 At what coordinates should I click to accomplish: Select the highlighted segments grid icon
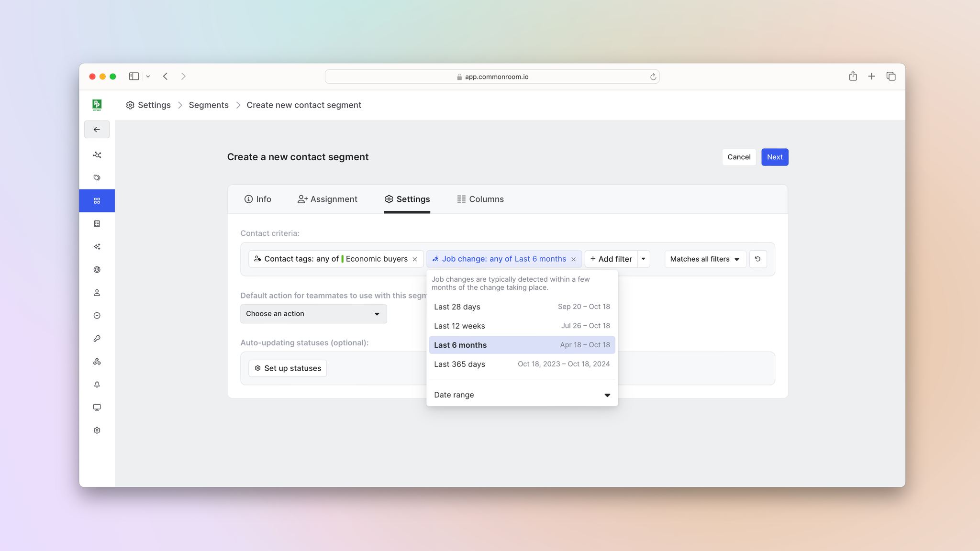click(97, 201)
